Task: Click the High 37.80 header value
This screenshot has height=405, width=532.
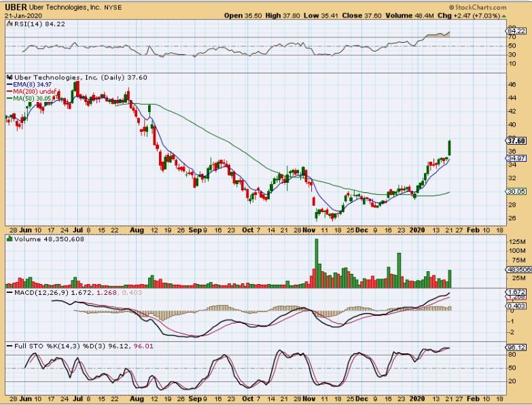Action: [283, 16]
